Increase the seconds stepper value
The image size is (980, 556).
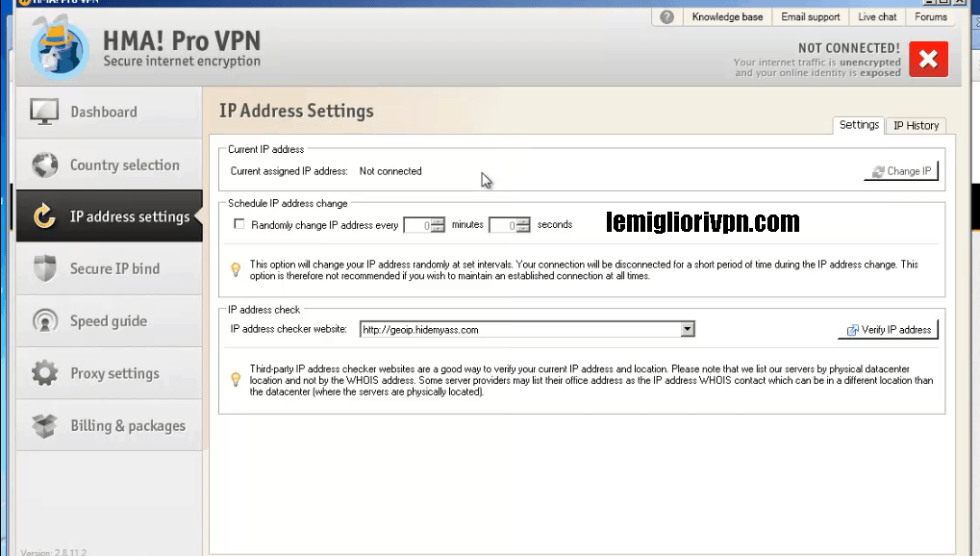(523, 221)
